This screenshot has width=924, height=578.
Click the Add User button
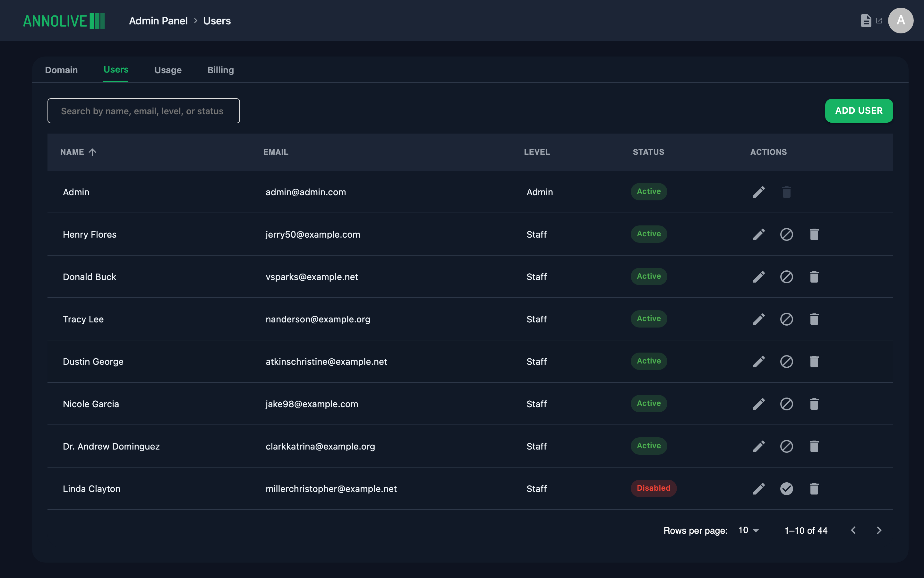click(859, 111)
